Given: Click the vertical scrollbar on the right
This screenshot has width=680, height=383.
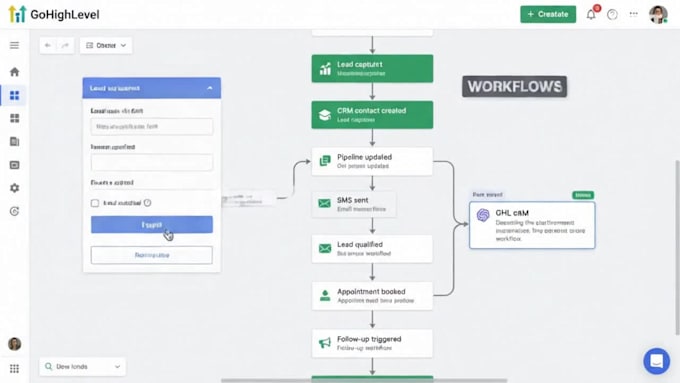Looking at the screenshot, I should point(677,247).
